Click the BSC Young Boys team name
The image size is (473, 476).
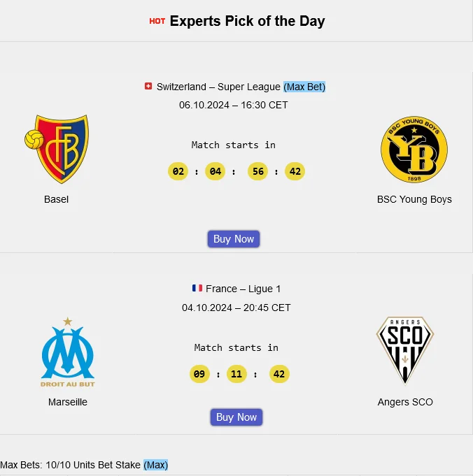(x=414, y=199)
